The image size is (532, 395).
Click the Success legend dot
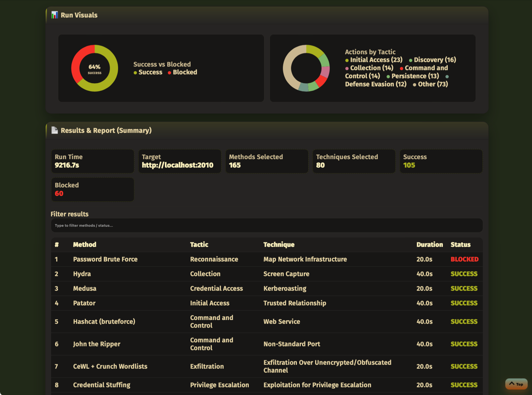pos(135,73)
